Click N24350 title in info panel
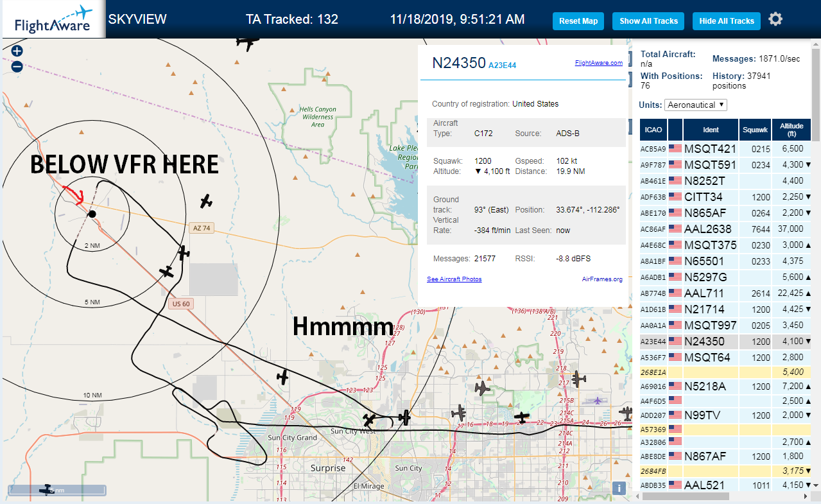 click(x=458, y=63)
